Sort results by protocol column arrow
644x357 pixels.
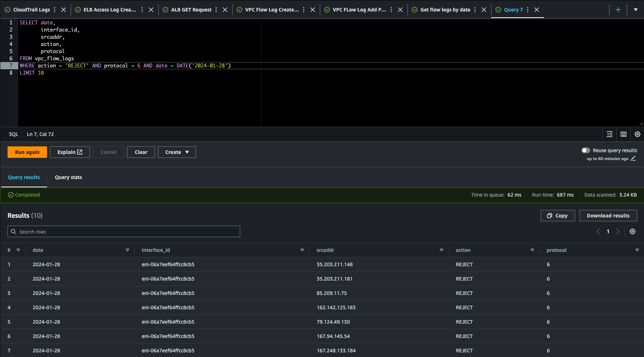[x=637, y=250]
